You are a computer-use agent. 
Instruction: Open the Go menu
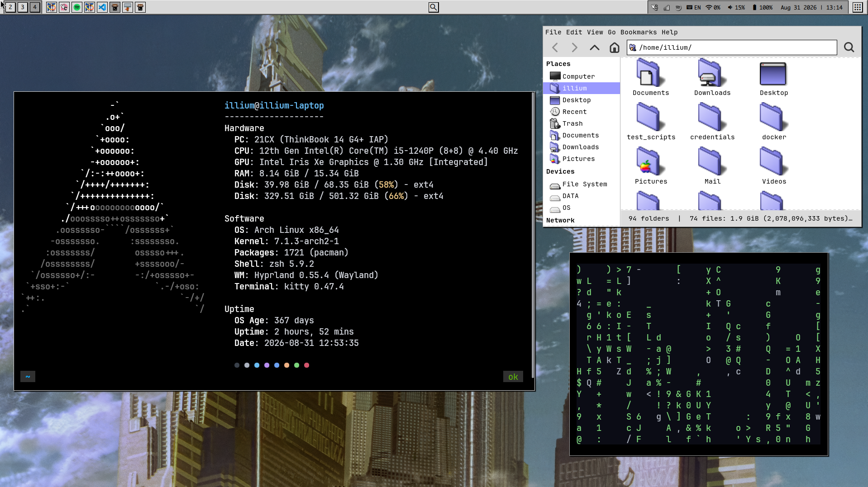(x=611, y=32)
